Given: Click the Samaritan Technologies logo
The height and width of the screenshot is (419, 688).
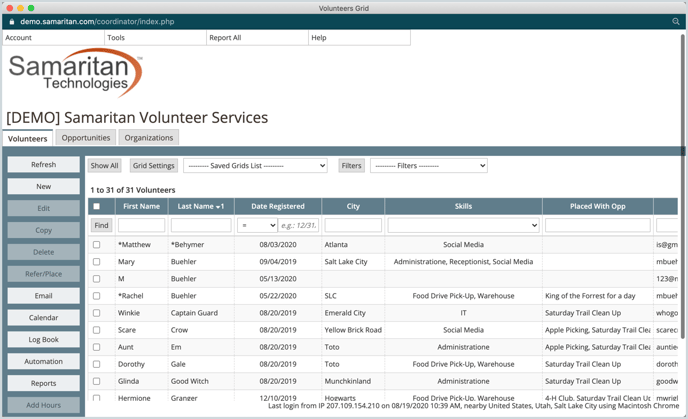Looking at the screenshot, I should [76, 73].
